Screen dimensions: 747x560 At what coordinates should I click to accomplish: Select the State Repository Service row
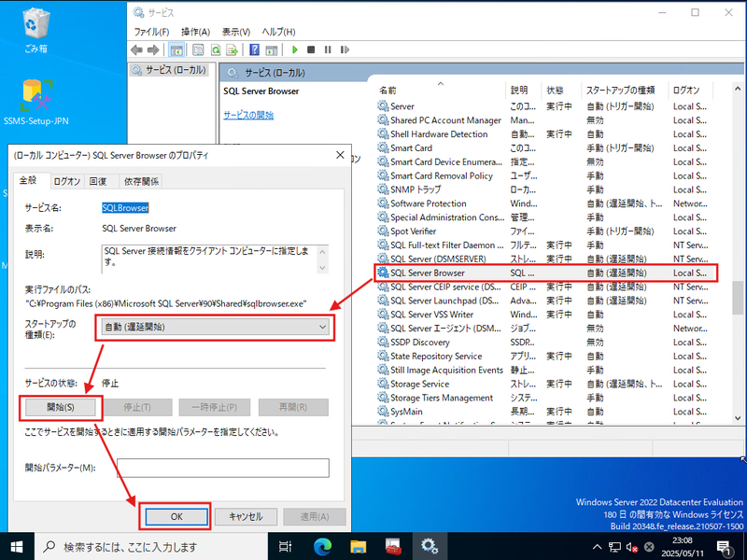tap(546, 356)
